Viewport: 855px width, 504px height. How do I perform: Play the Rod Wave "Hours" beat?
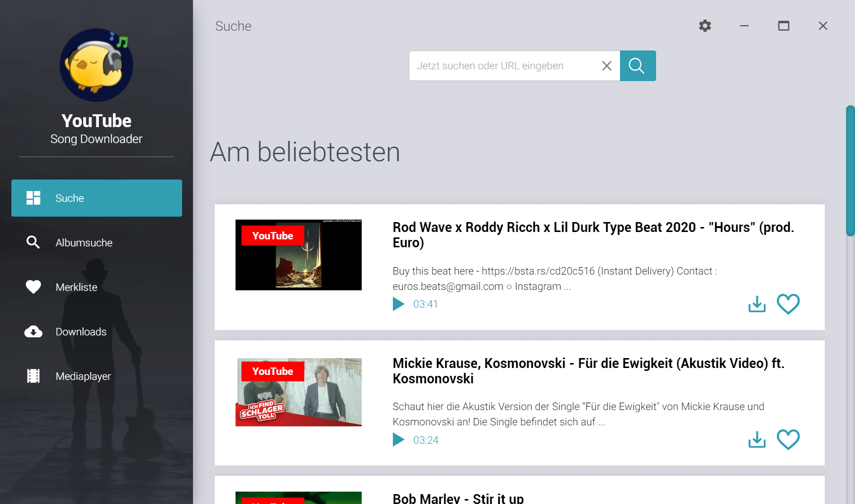[398, 304]
